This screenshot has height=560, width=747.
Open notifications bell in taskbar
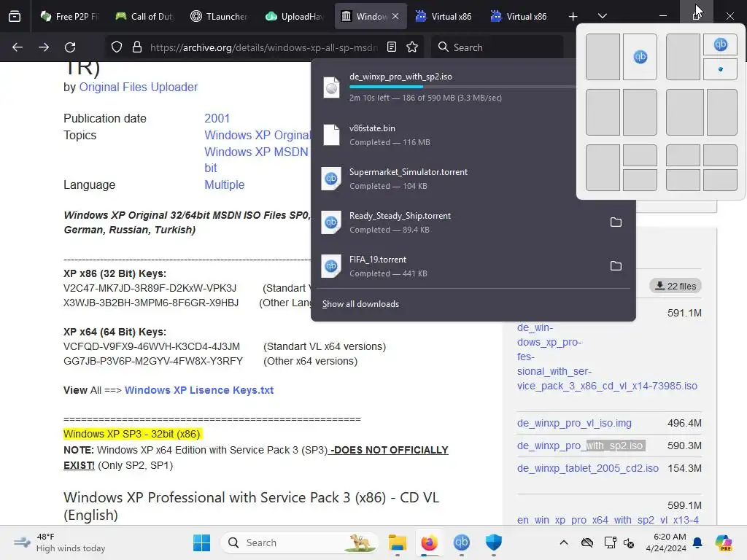(x=697, y=542)
